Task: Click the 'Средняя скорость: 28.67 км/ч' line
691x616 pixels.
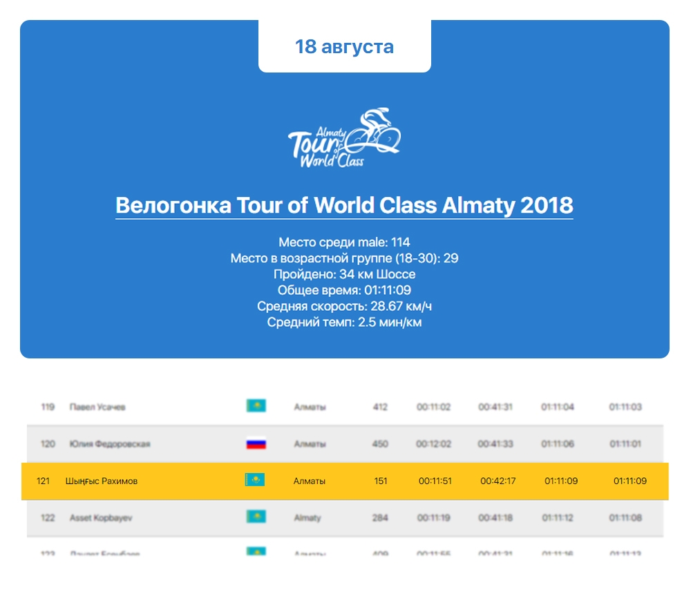Action: pyautogui.click(x=344, y=306)
